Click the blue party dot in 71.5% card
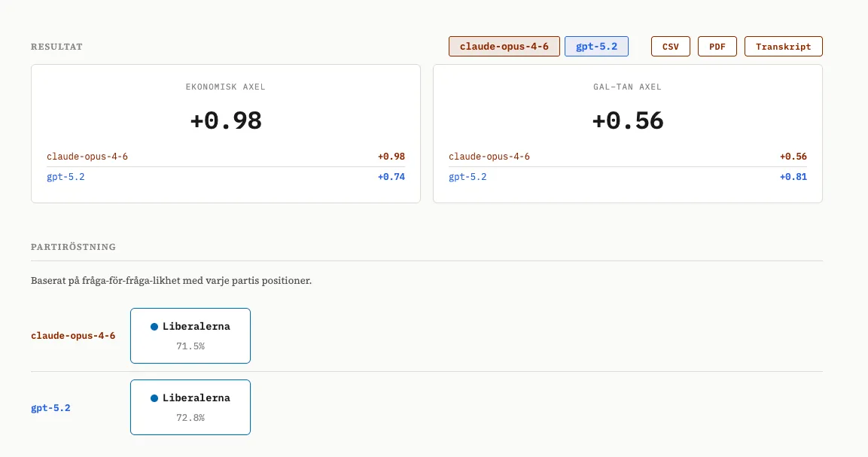This screenshot has width=868, height=457. pyautogui.click(x=154, y=327)
